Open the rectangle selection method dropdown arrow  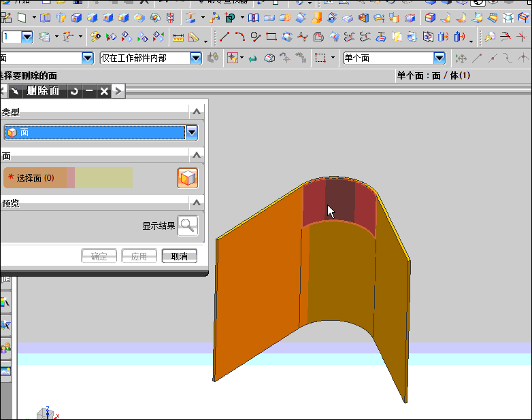333,58
